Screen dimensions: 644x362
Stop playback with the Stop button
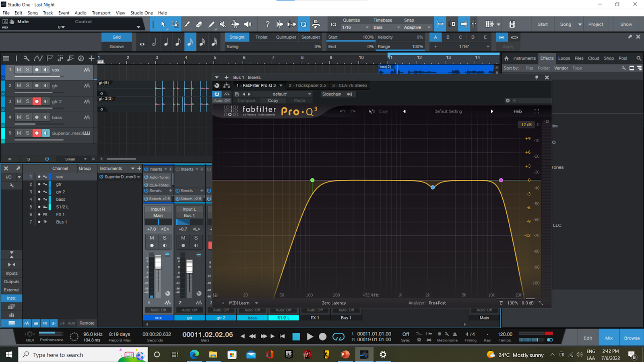[296, 337]
